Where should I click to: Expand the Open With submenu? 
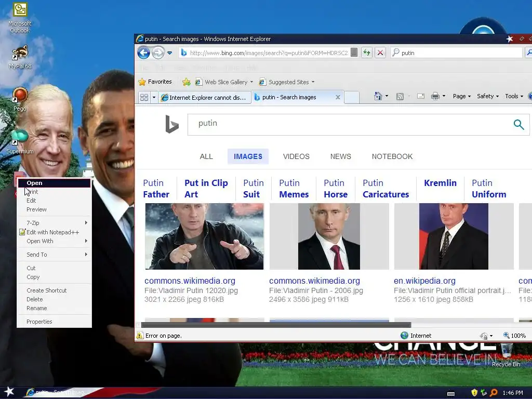tap(54, 241)
